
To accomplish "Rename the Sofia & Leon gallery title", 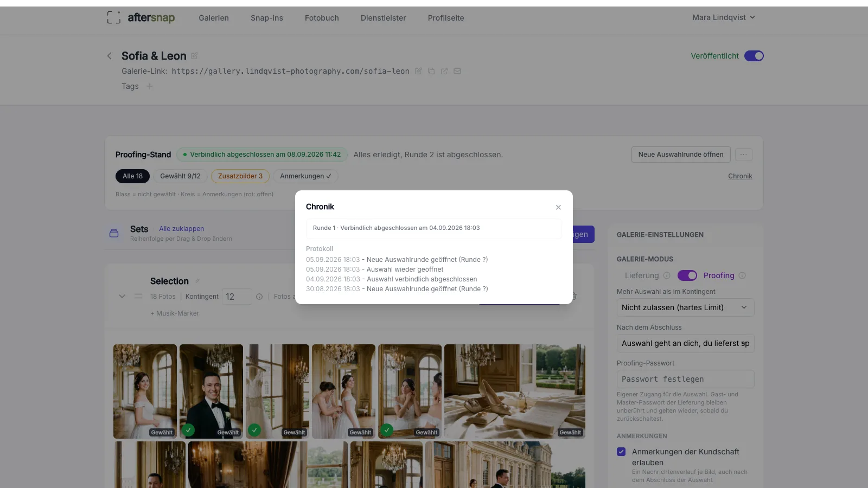I will coord(194,56).
